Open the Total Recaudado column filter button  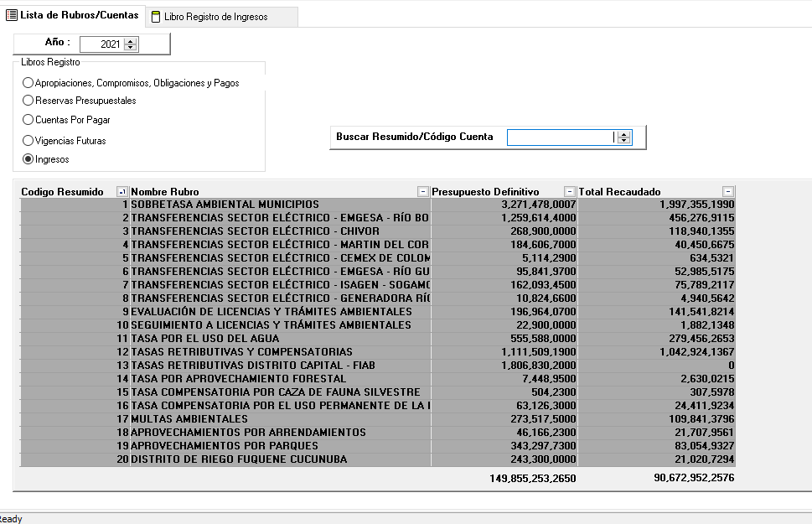tap(728, 192)
